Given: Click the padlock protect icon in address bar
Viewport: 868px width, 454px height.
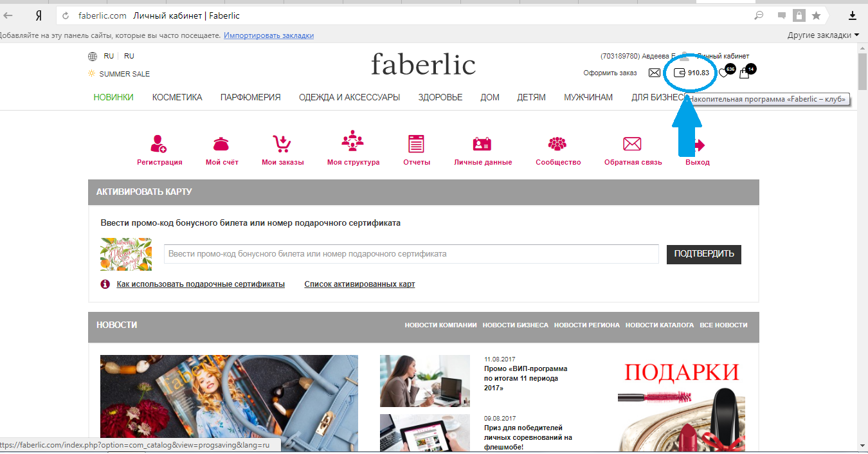Looking at the screenshot, I should (799, 15).
